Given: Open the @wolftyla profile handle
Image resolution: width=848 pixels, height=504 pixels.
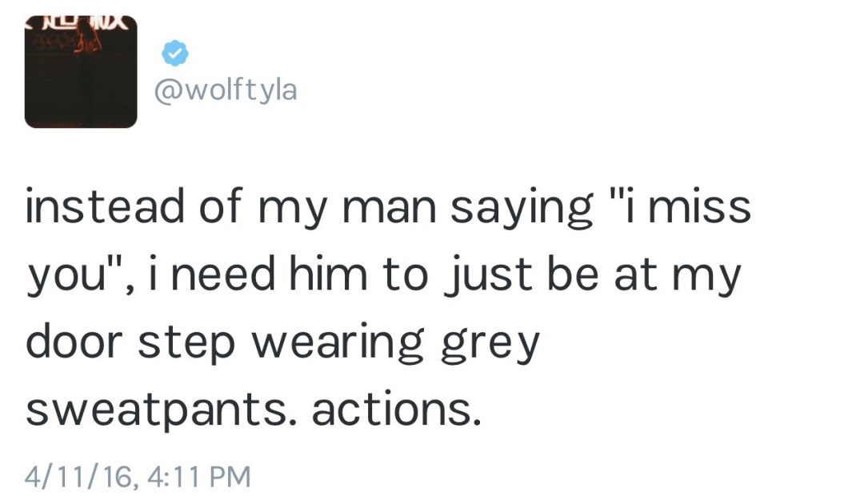Looking at the screenshot, I should pyautogui.click(x=225, y=90).
